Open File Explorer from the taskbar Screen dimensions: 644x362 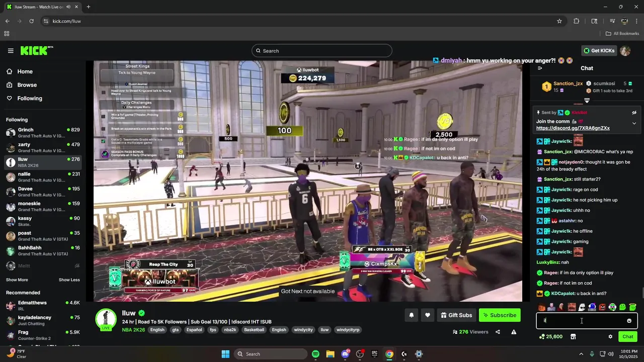tap(330, 354)
